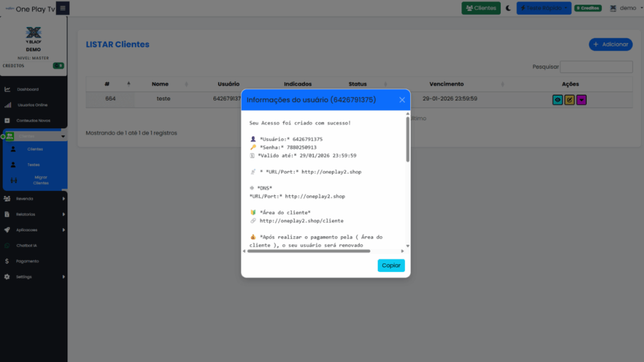Image resolution: width=644 pixels, height=362 pixels.
Task: Click the Relatorios document icon
Action: (x=7, y=214)
